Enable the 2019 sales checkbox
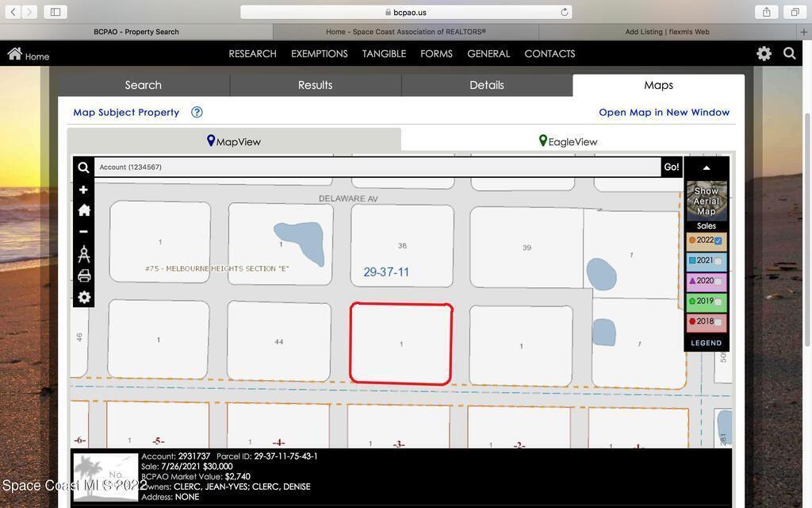The width and height of the screenshot is (812, 508). point(718,302)
